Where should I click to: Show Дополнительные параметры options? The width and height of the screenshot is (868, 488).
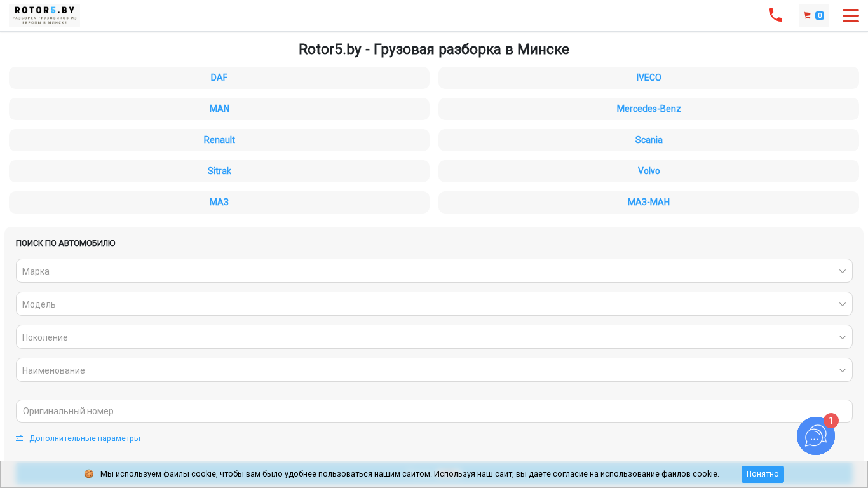click(85, 438)
